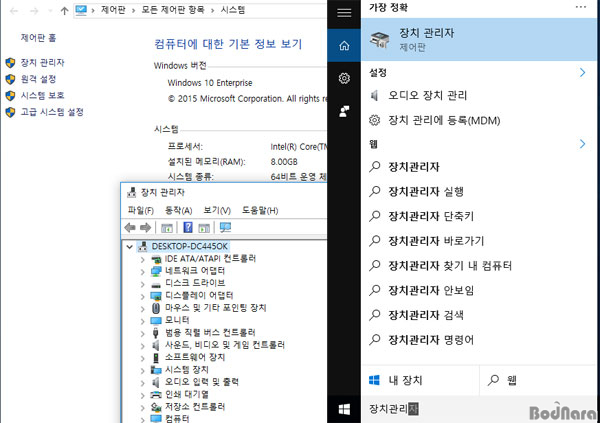Click the Back arrow in Control Panel window
This screenshot has height=423, width=600.
(14, 11)
